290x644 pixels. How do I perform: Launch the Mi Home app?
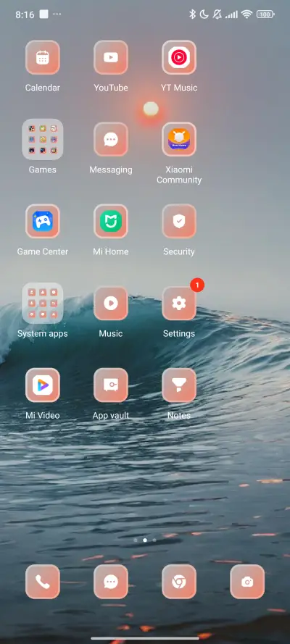tap(111, 221)
